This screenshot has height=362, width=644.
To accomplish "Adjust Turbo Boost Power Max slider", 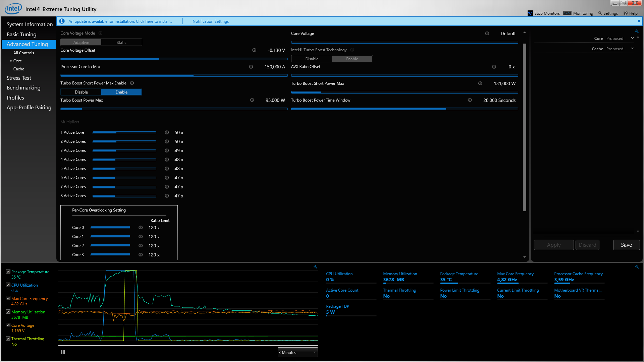I will click(x=174, y=109).
